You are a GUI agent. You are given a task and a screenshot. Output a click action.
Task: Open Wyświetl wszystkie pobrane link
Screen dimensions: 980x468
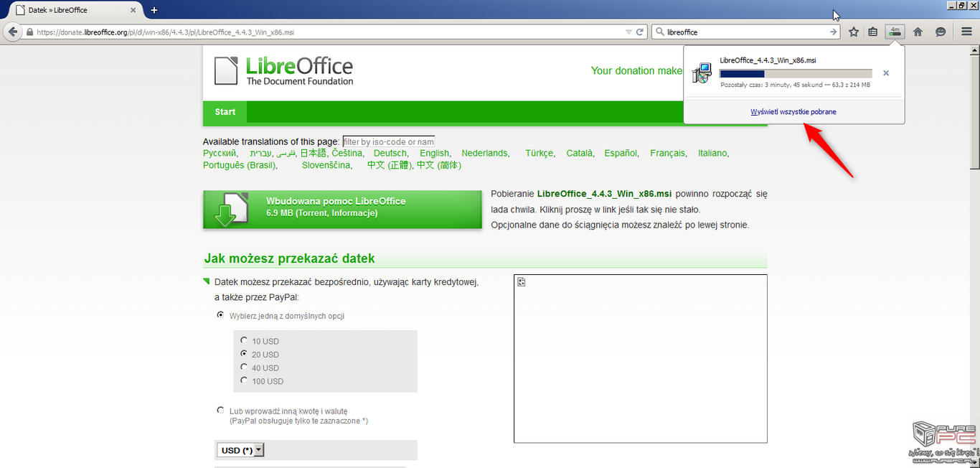pos(793,112)
